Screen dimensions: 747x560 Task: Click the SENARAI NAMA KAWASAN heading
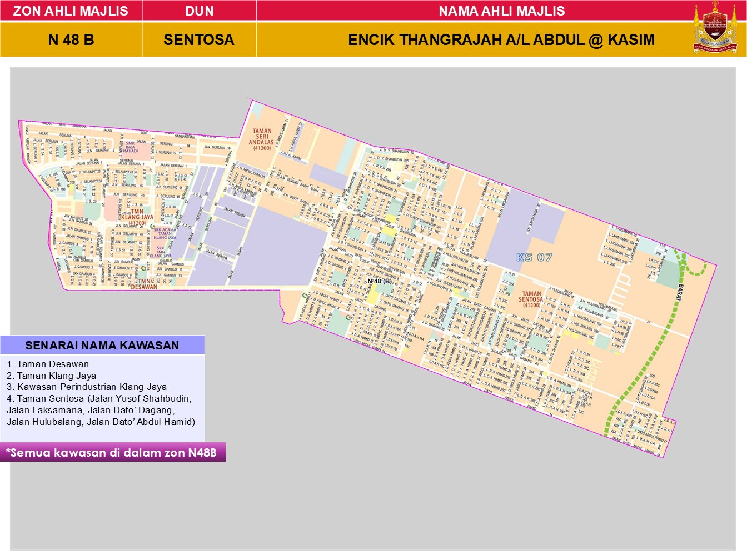(102, 346)
